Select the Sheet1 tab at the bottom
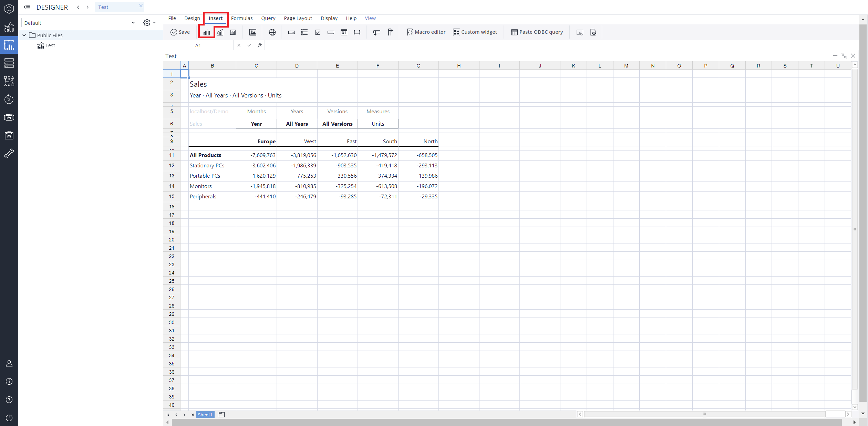 click(205, 415)
